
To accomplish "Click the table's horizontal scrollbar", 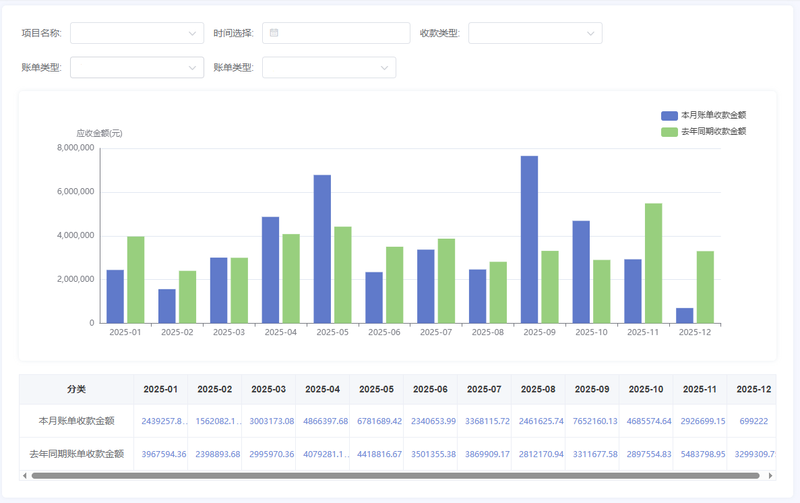I will tap(380, 475).
